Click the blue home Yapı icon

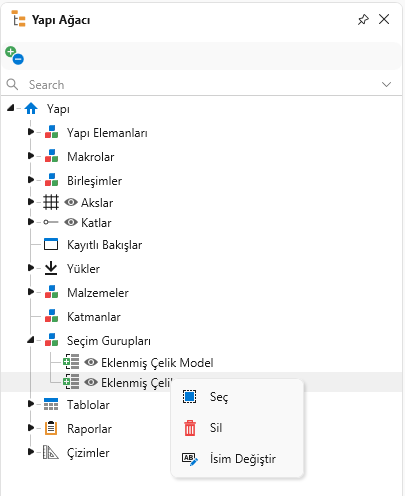click(x=31, y=108)
